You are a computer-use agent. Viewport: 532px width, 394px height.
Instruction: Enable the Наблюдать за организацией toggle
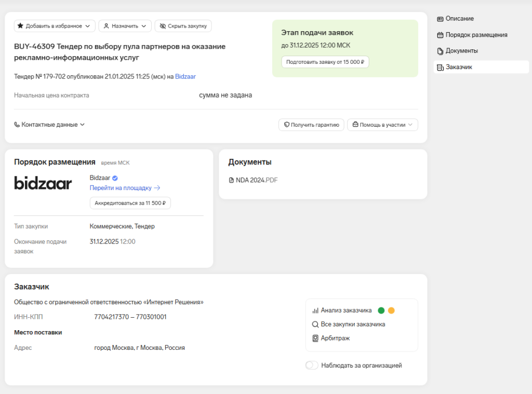[312, 365]
